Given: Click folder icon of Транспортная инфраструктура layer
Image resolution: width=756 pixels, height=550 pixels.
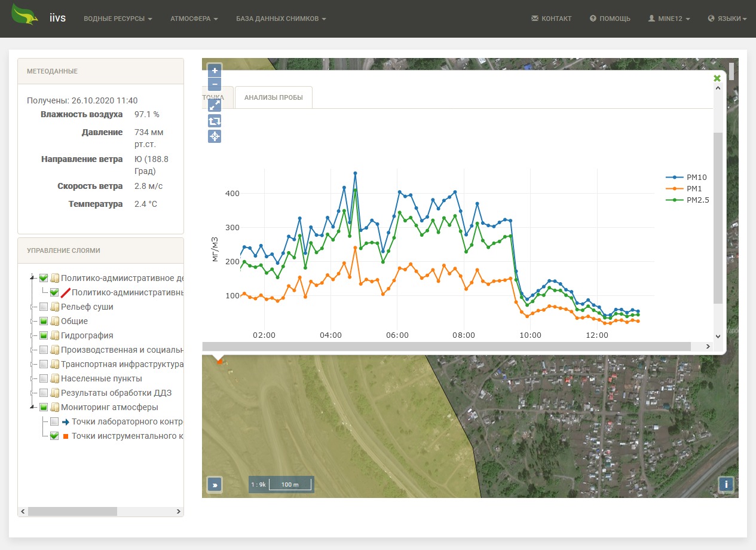Looking at the screenshot, I should pos(55,364).
